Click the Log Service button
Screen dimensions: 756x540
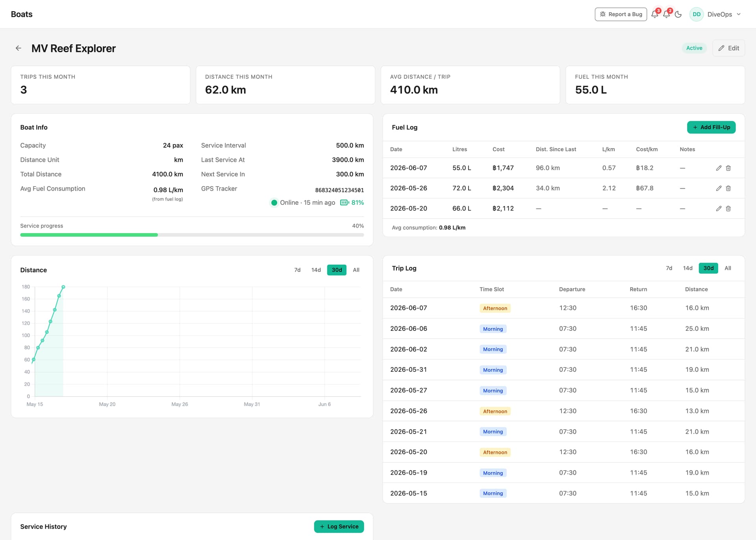[339, 527]
